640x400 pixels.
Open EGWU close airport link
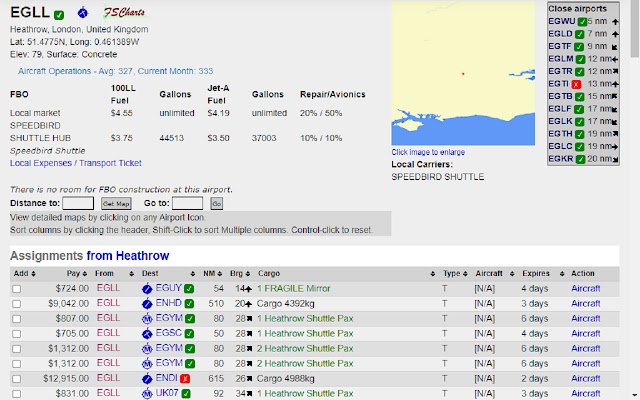[x=562, y=21]
